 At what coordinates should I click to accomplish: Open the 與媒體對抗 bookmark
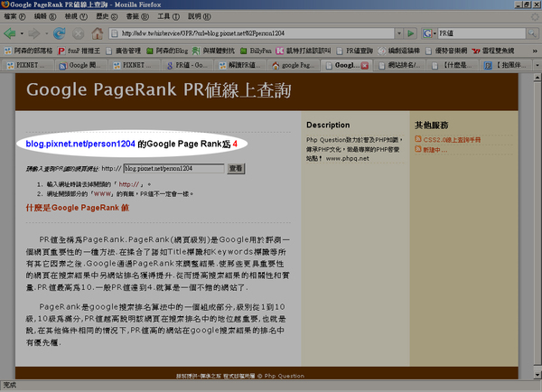pos(213,51)
